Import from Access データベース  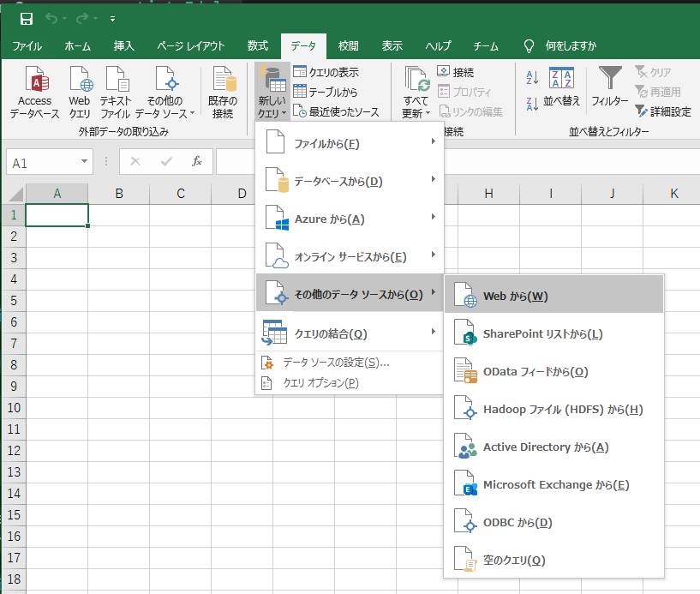click(34, 93)
